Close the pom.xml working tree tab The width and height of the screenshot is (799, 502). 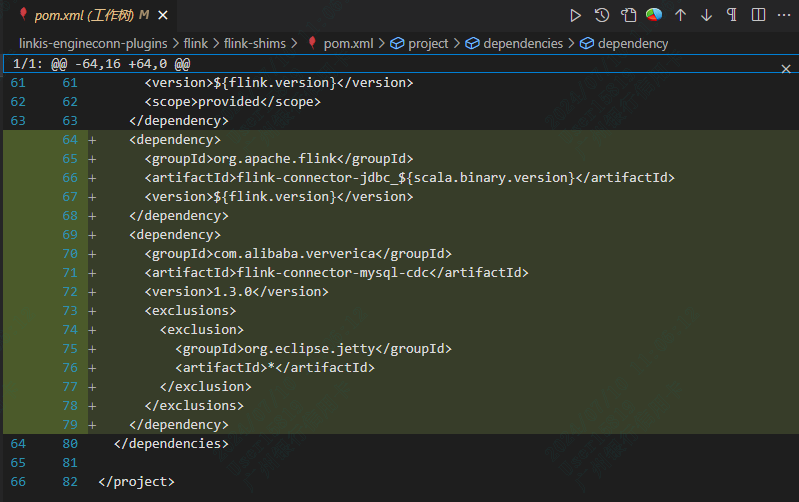[x=163, y=16]
